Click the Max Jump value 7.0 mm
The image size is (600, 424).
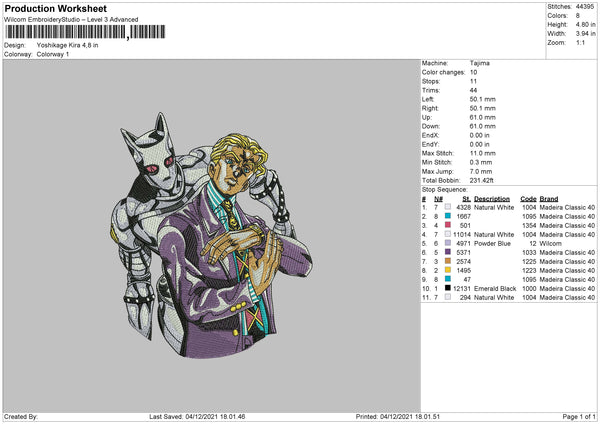(x=481, y=171)
